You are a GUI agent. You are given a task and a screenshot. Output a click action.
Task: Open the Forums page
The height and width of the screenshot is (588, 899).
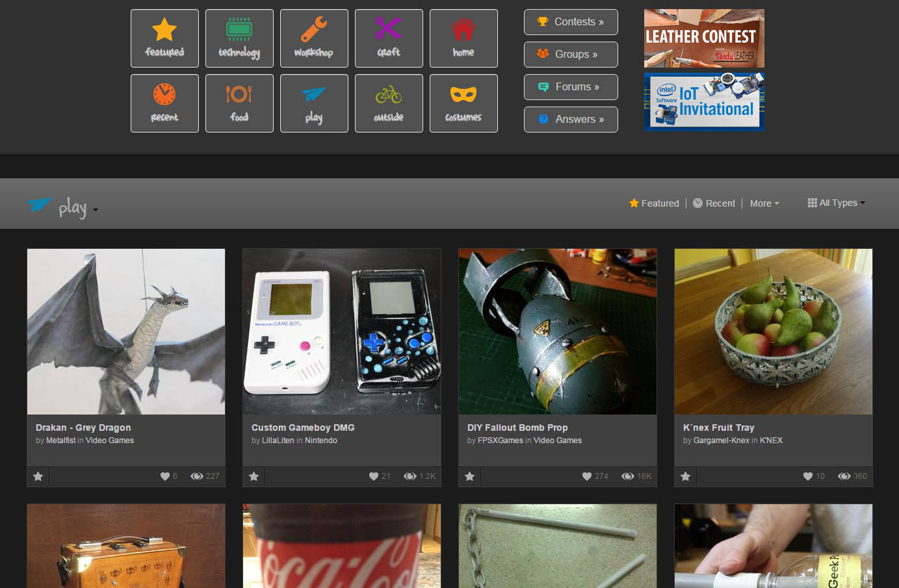click(x=571, y=86)
